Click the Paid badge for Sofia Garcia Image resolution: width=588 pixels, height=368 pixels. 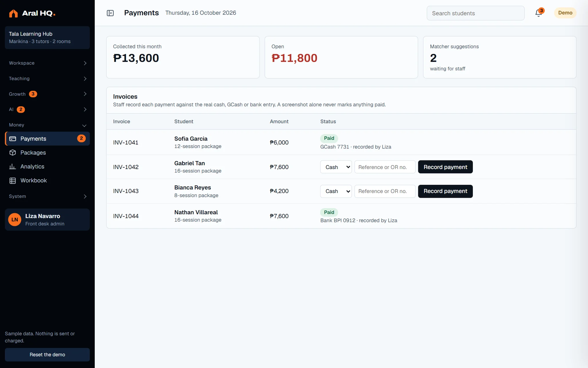[329, 138]
